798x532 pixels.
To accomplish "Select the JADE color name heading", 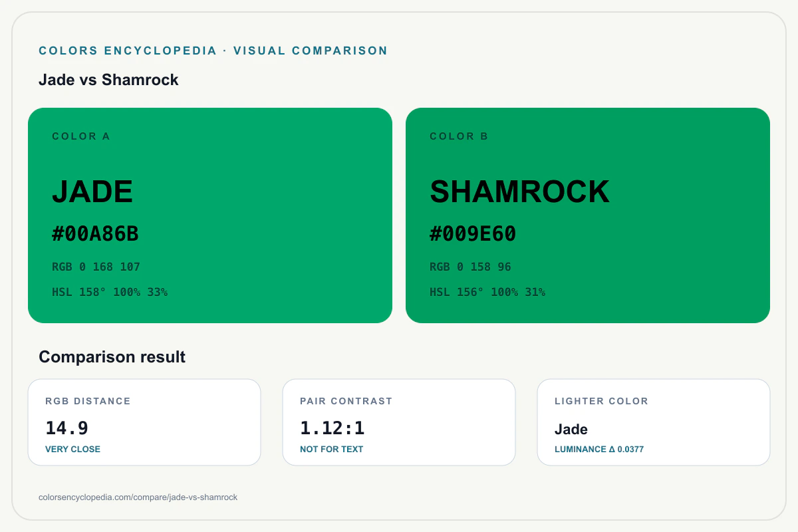I will click(92, 192).
